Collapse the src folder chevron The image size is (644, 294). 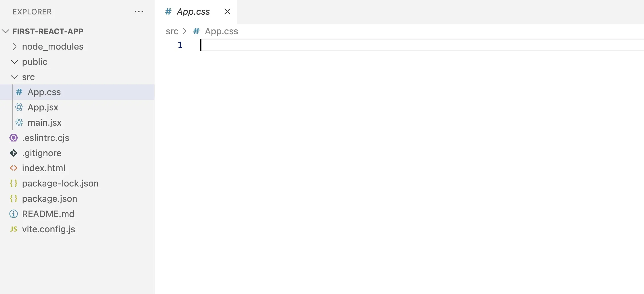[14, 77]
